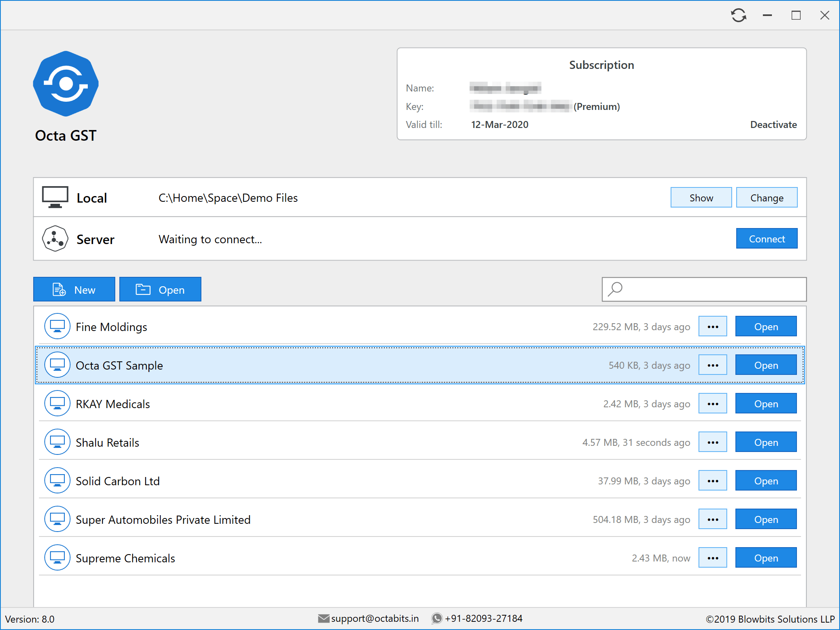Click the Shalu Retails monitor icon
This screenshot has height=630, width=840.
point(57,442)
